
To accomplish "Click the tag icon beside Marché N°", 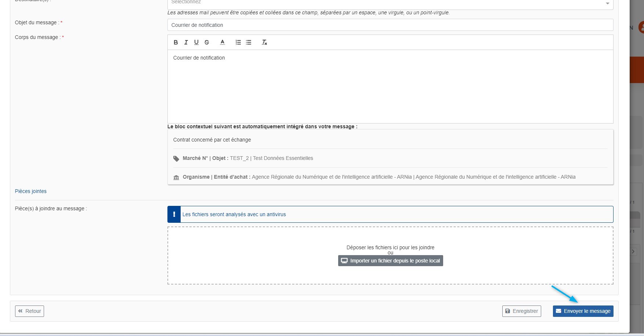I will pos(176,158).
